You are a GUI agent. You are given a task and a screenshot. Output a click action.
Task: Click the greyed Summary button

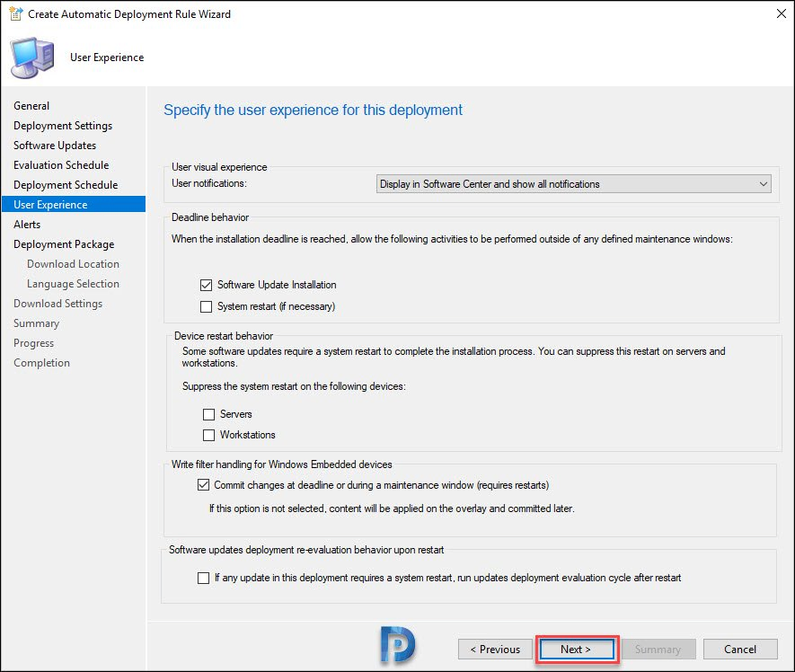[x=658, y=650]
